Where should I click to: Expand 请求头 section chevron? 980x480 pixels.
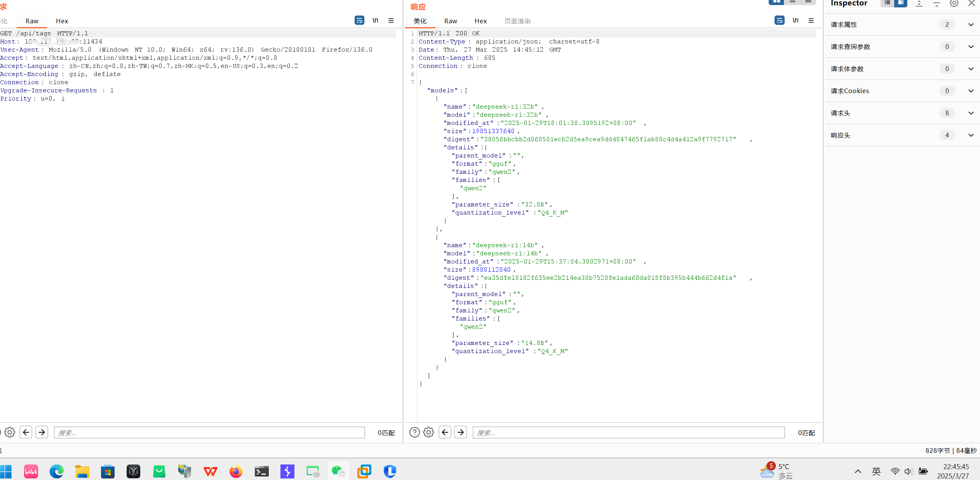tap(971, 113)
